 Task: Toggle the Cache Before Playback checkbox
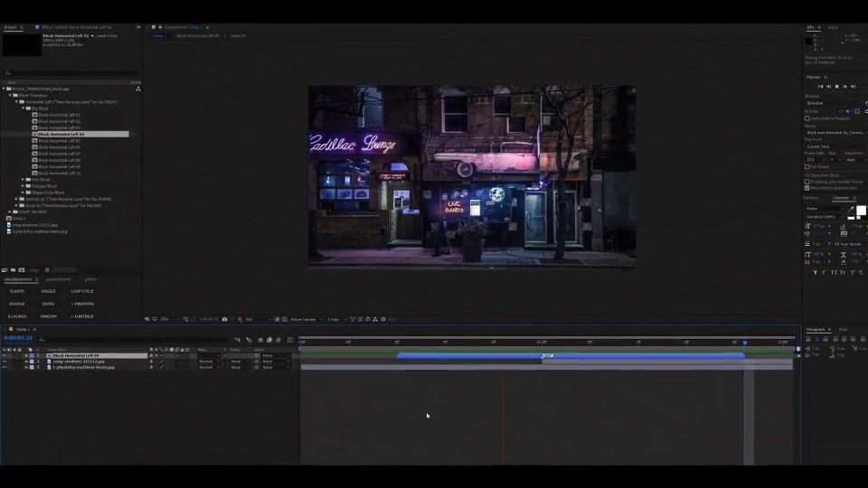[807, 118]
